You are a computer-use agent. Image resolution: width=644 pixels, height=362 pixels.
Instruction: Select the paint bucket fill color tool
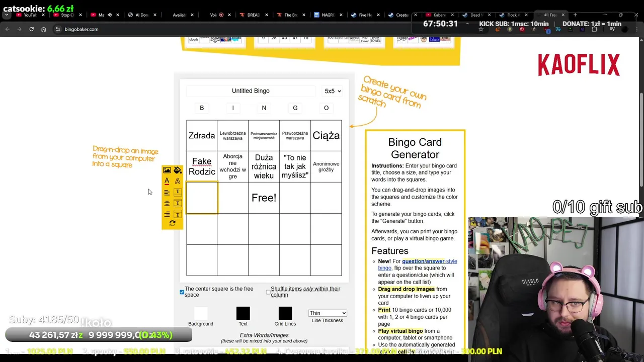178,170
